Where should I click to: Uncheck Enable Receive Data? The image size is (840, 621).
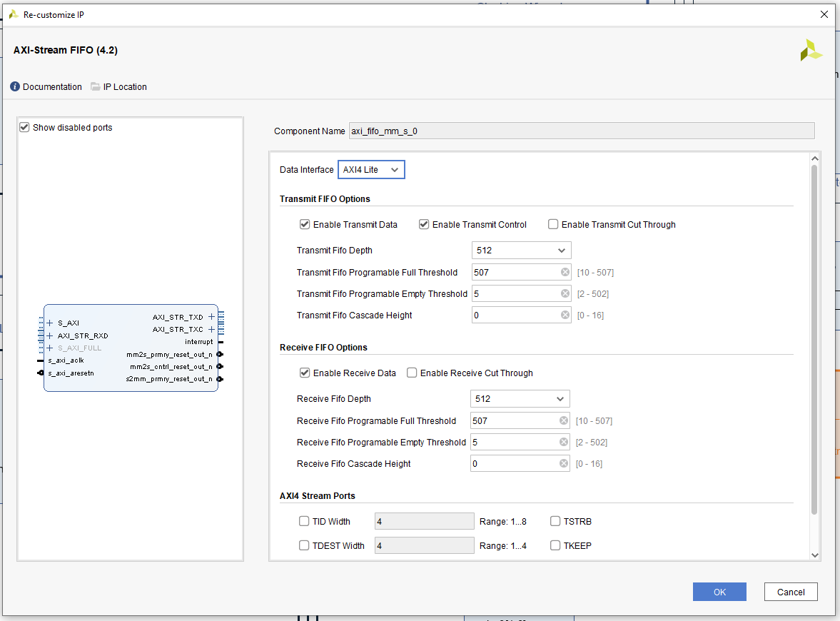click(x=305, y=373)
